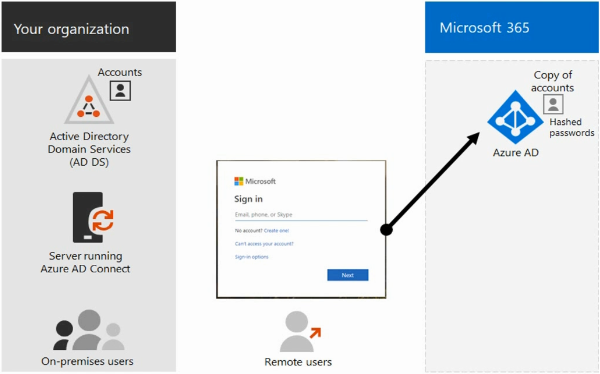The height and width of the screenshot is (374, 600).
Task: Click the Azure AD Connect server sync icon
Action: point(93,217)
